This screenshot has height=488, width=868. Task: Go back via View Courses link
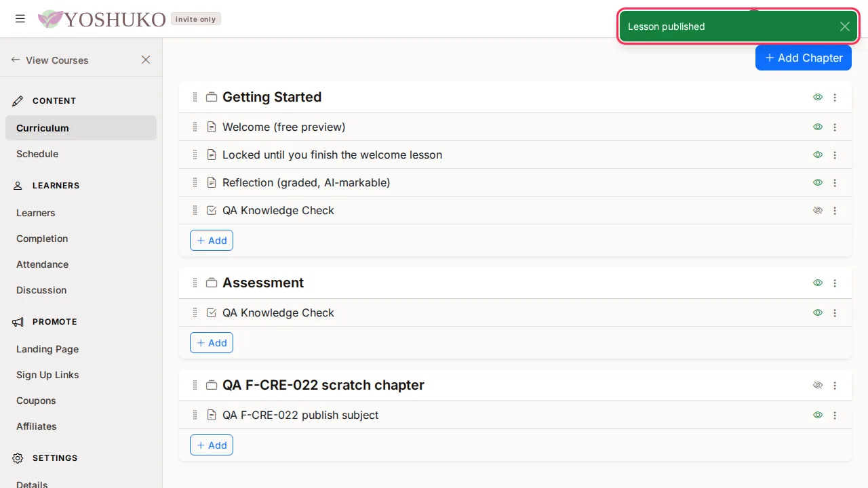pos(50,60)
